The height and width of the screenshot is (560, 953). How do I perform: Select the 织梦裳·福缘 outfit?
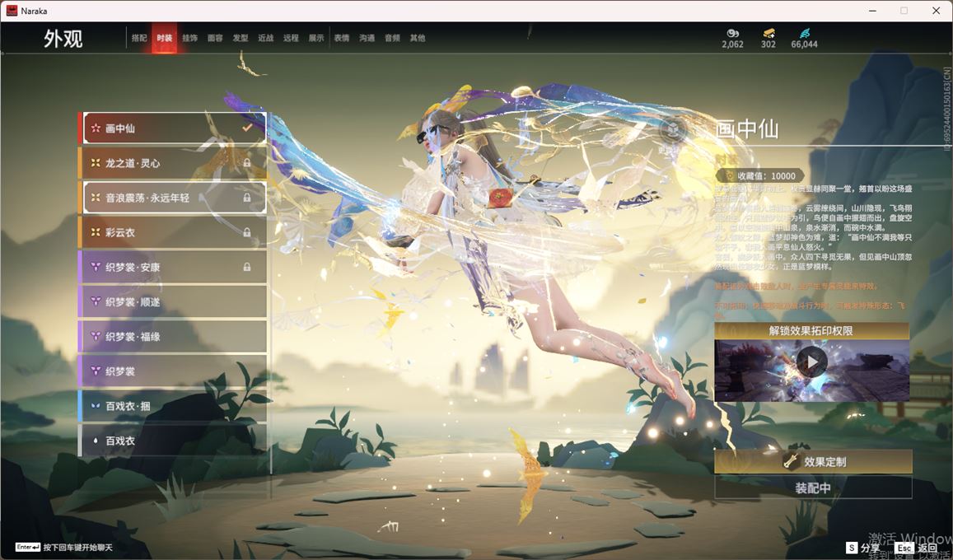coord(173,337)
